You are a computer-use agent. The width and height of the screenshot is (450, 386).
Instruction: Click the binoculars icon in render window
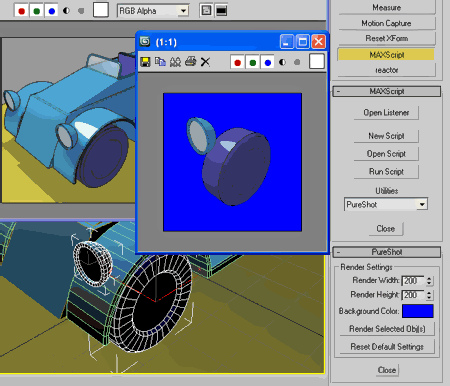click(x=175, y=62)
